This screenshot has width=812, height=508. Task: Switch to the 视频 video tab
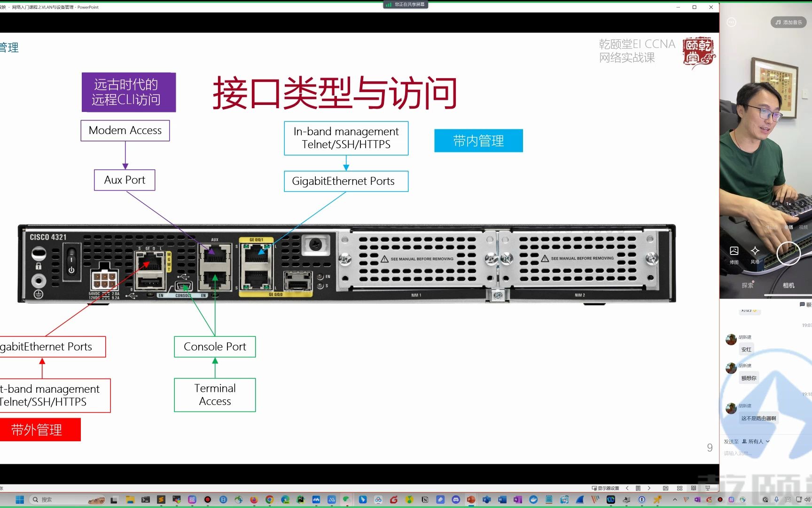coord(804,227)
